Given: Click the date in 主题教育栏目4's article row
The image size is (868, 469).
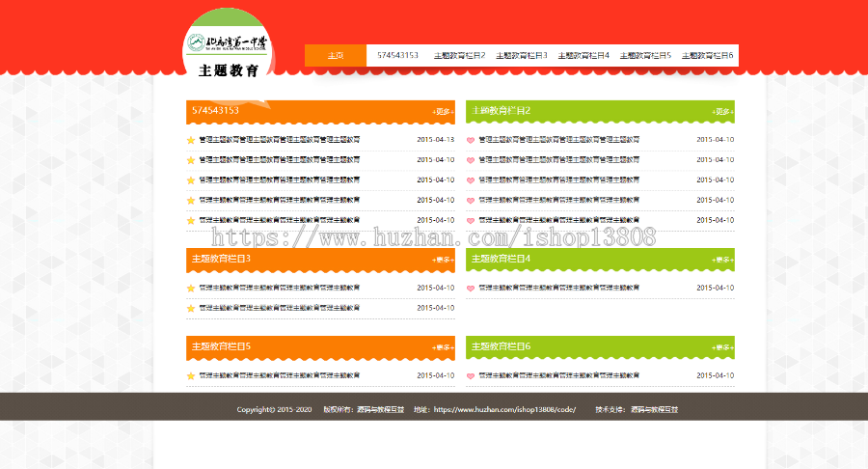Looking at the screenshot, I should (x=716, y=288).
